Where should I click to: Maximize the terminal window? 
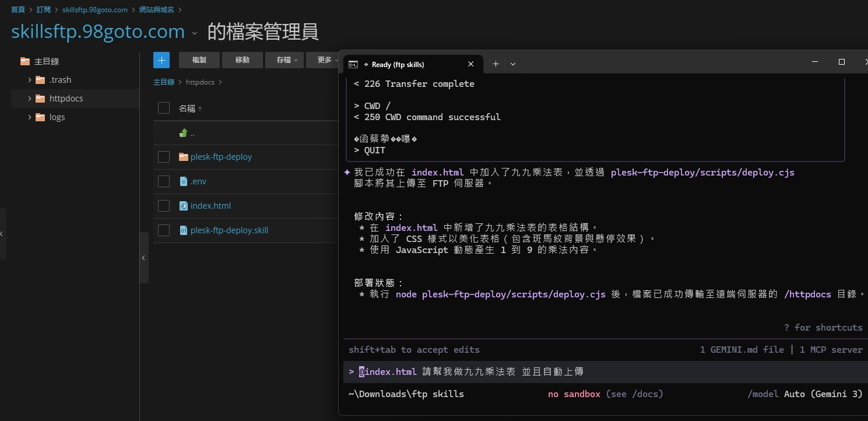(x=841, y=62)
